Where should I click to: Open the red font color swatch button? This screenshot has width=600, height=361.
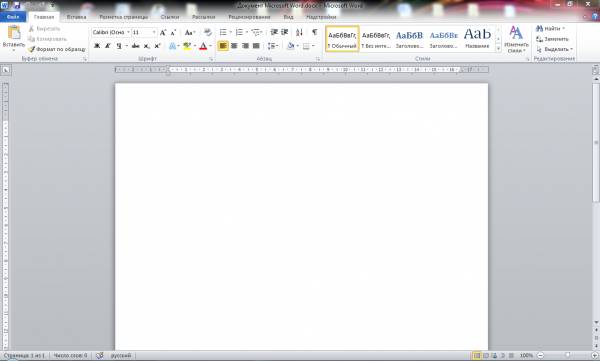pos(203,46)
